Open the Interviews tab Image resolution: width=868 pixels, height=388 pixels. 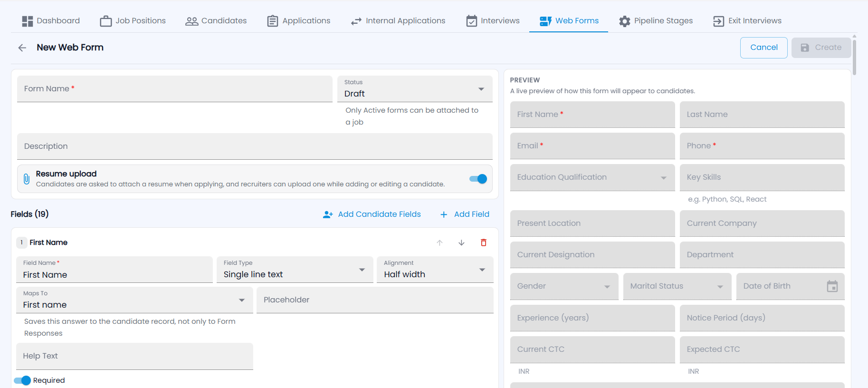[493, 21]
